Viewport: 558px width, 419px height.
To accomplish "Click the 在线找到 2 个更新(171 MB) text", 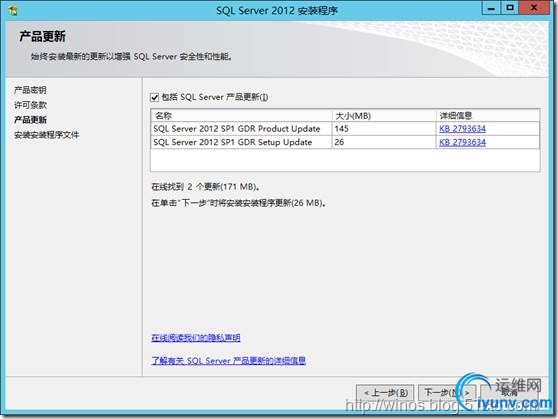I will pyautogui.click(x=206, y=187).
